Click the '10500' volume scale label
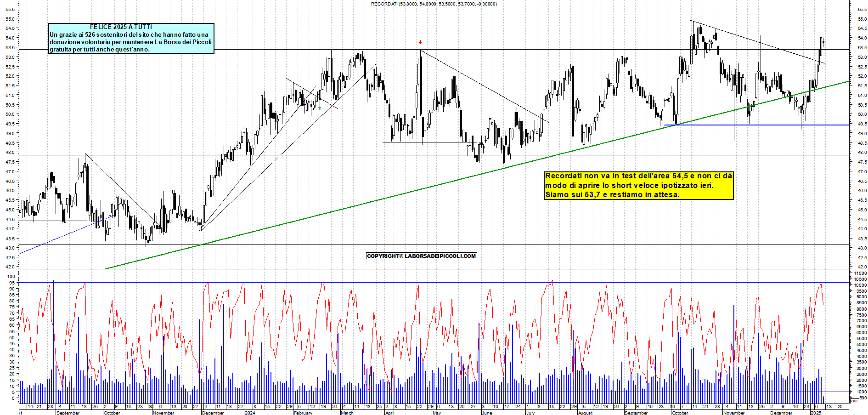Screen dimensions: 868x415 coord(860,279)
